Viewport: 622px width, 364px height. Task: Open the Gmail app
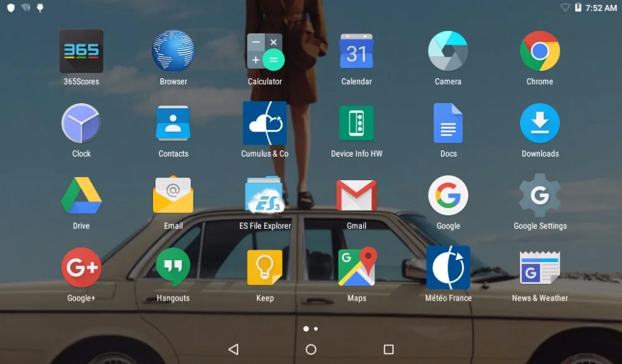[356, 195]
